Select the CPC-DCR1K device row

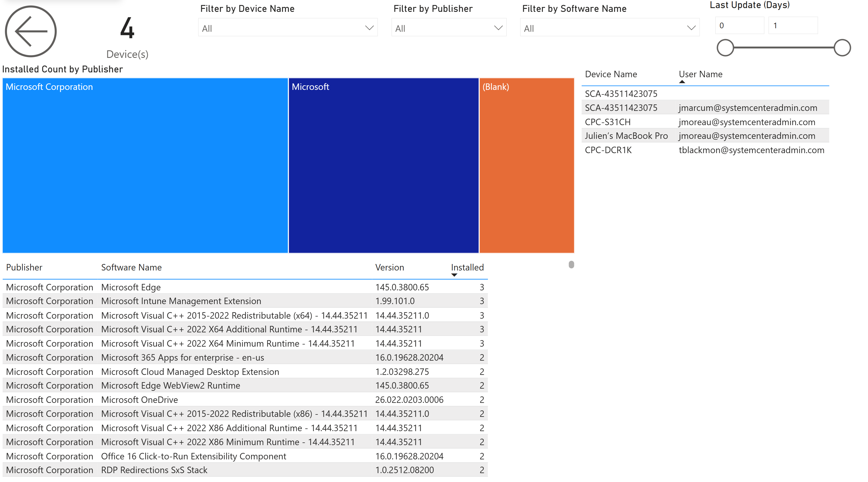[705, 150]
